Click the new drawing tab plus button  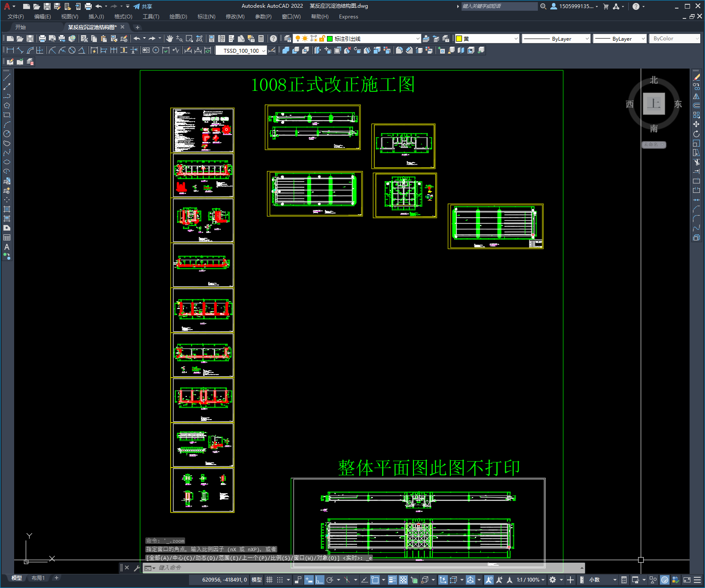tap(138, 27)
